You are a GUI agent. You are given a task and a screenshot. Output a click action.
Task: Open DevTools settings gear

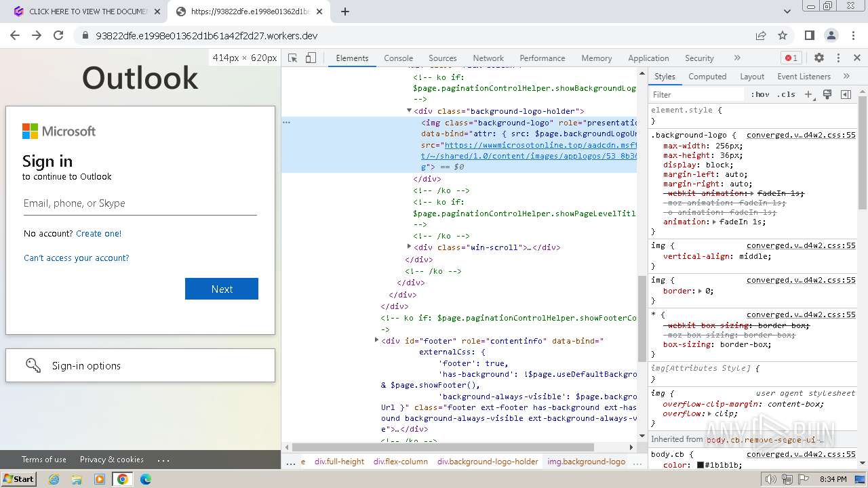818,58
